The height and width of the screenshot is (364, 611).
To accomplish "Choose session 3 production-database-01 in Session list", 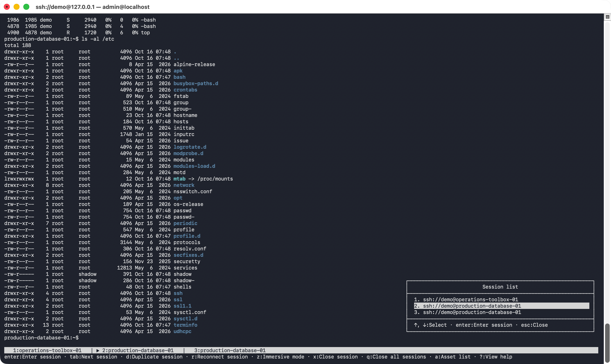I will (x=502, y=312).
